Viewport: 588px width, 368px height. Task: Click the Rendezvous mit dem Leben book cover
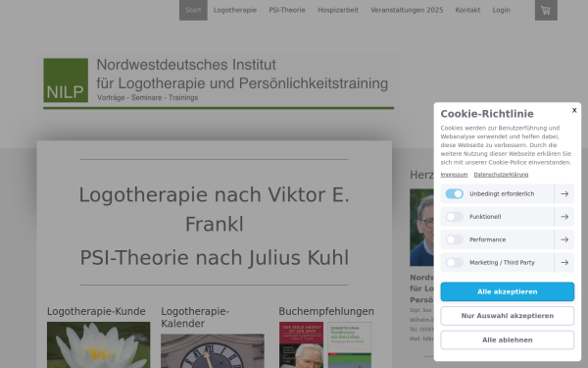point(350,344)
